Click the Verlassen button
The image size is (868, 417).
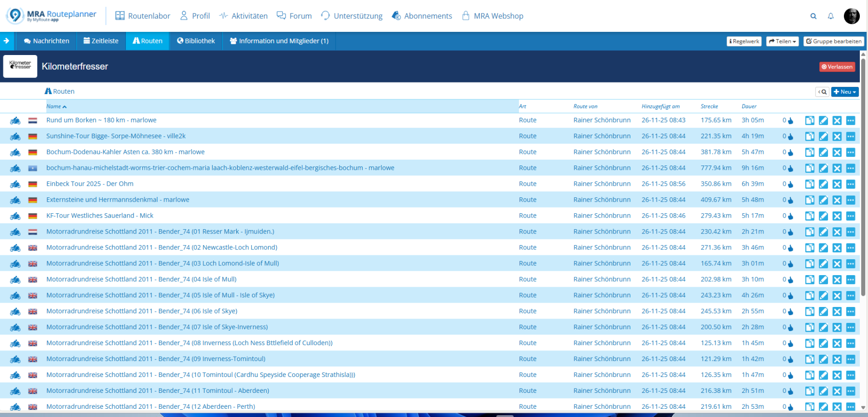837,67
